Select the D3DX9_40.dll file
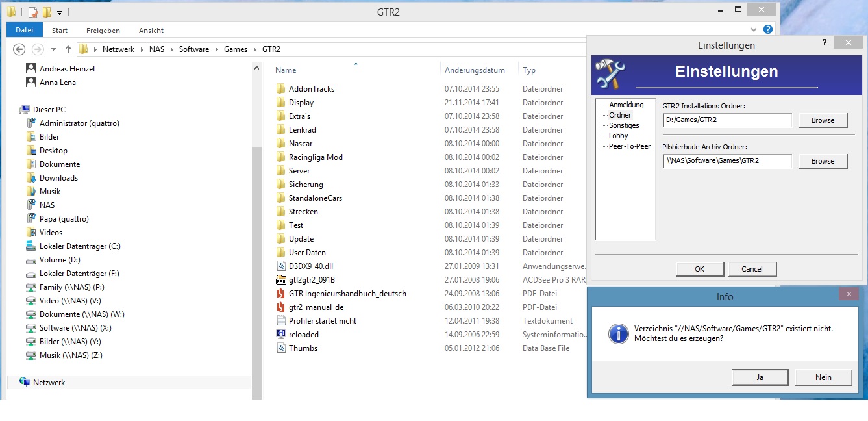868x421 pixels. click(310, 266)
